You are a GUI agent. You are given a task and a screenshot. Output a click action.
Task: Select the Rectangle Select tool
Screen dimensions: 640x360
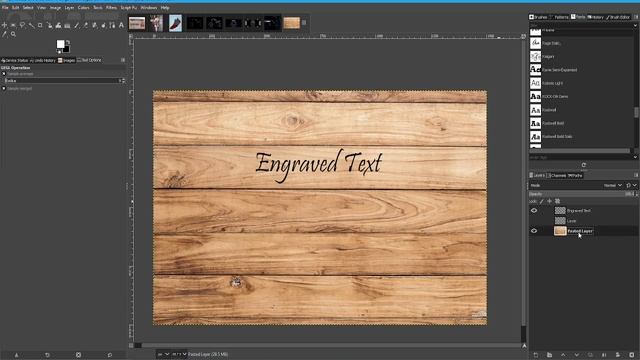[13, 25]
